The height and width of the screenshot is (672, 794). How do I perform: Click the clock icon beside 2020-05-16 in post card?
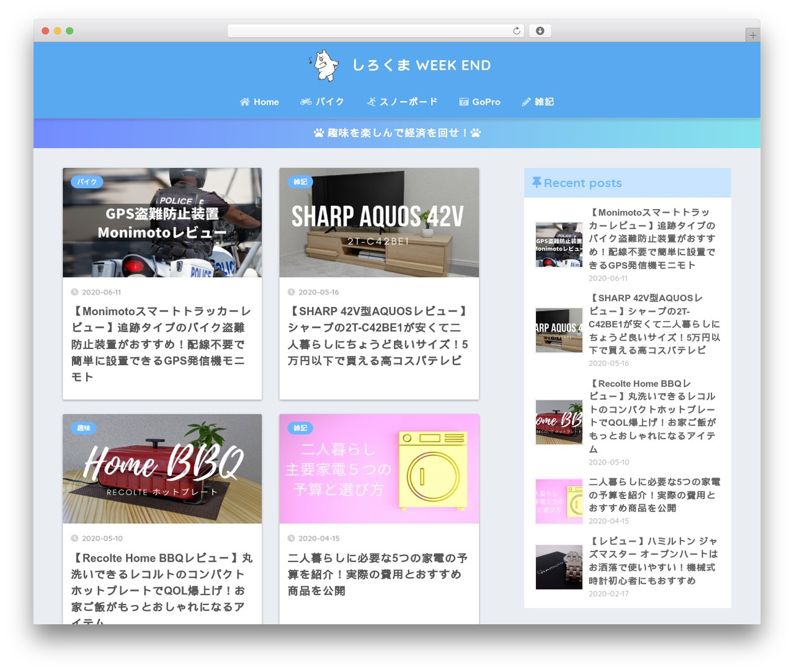point(291,292)
